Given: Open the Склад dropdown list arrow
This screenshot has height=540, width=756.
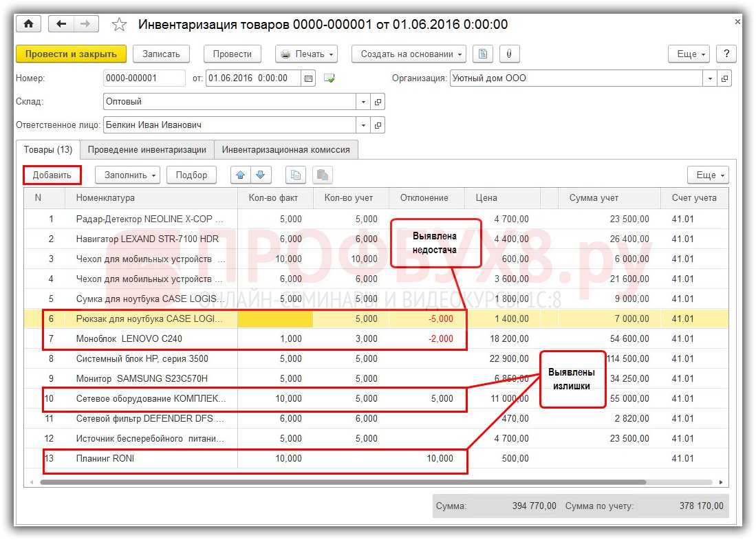Looking at the screenshot, I should click(363, 102).
